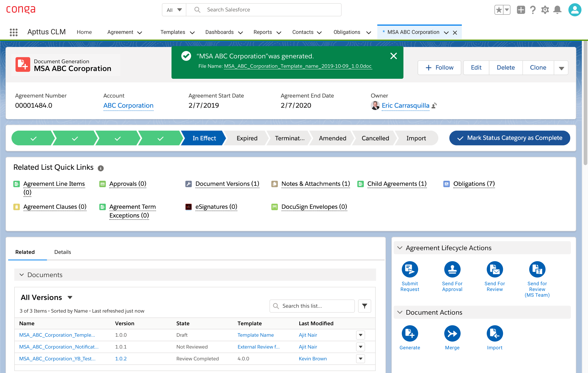Viewport: 588px width, 373px height.
Task: Click the Merge document action icon
Action: [452, 333]
